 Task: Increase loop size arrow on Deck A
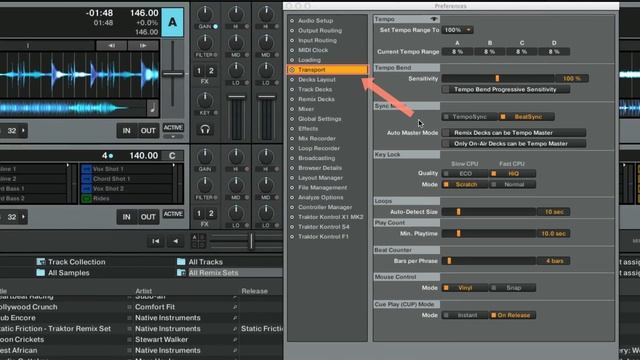pos(23,131)
